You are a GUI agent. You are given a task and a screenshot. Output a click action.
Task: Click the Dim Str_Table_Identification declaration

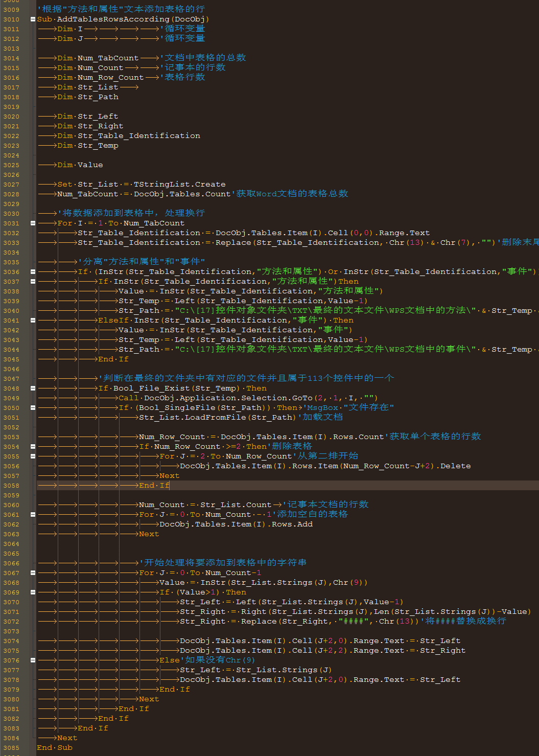[x=129, y=136]
